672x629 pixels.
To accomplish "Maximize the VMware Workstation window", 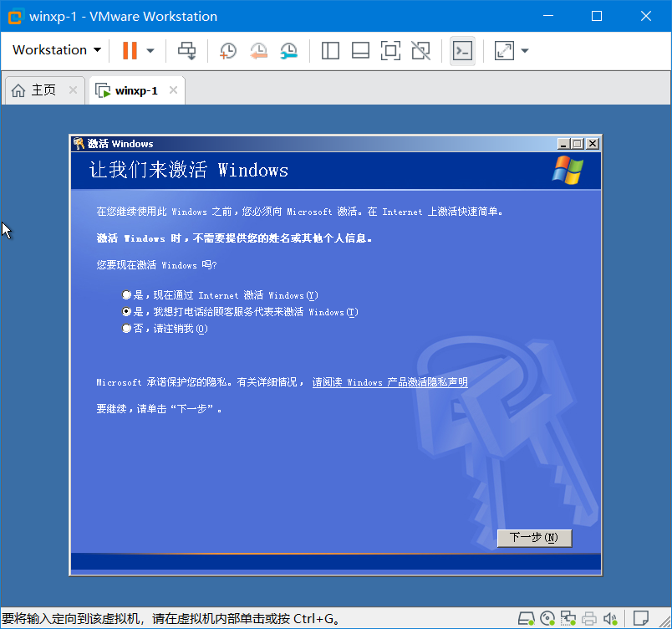I will [597, 16].
